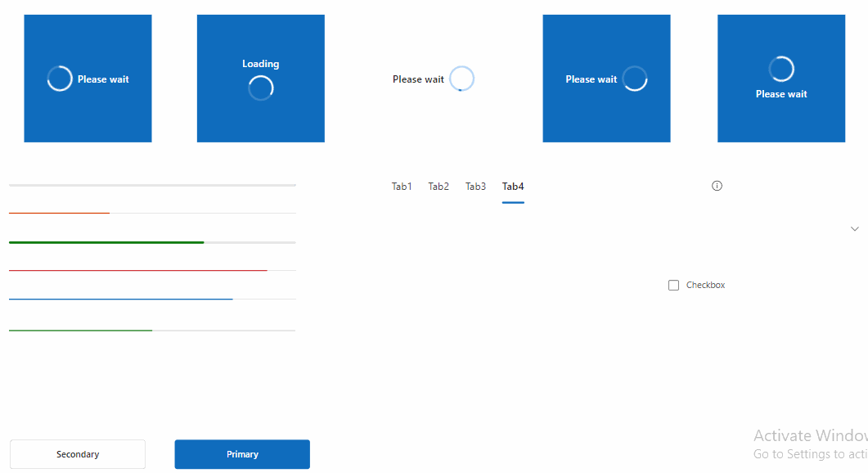The height and width of the screenshot is (473, 868).
Task: Click the spinner in the first 'Please wait' tile
Action: (x=59, y=79)
